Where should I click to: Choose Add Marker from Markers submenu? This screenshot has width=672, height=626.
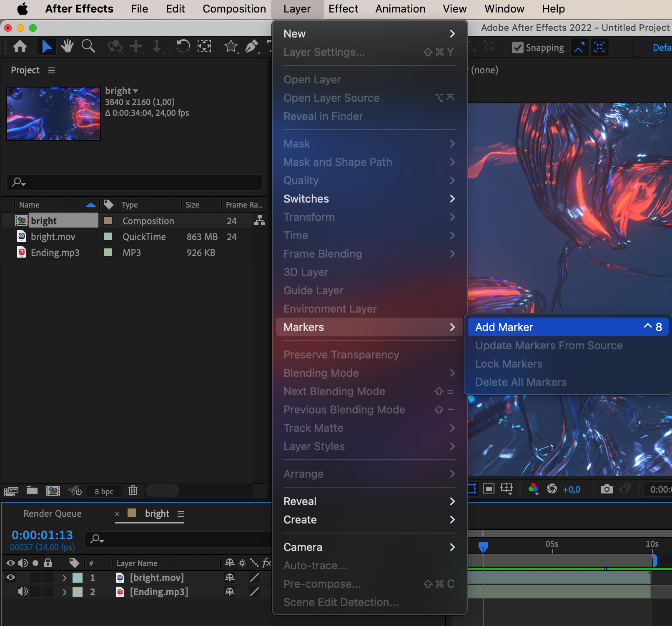pyautogui.click(x=568, y=327)
